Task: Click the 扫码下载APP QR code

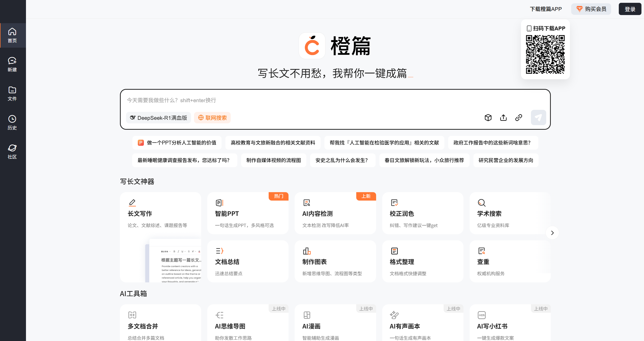Action: pos(545,55)
